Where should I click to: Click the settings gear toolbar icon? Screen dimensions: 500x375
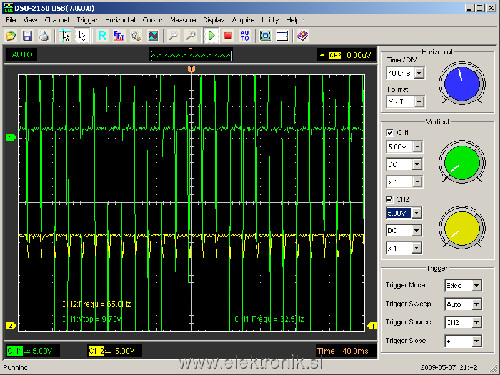[x=136, y=36]
